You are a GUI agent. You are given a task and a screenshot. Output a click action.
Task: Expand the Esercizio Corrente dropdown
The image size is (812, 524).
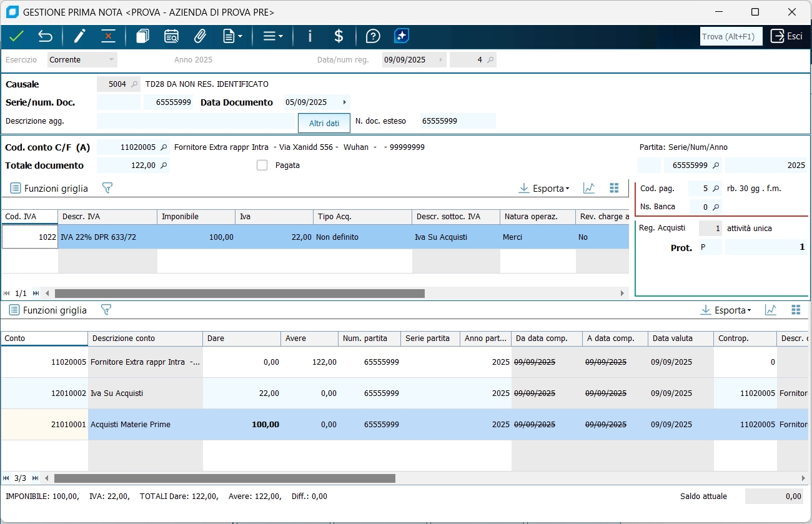click(x=111, y=60)
